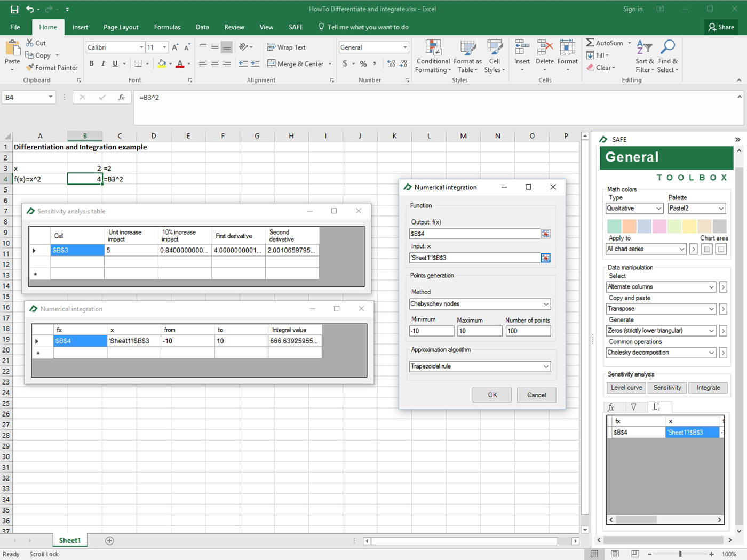Click the Clear eraser icon
747x560 pixels.
click(590, 68)
